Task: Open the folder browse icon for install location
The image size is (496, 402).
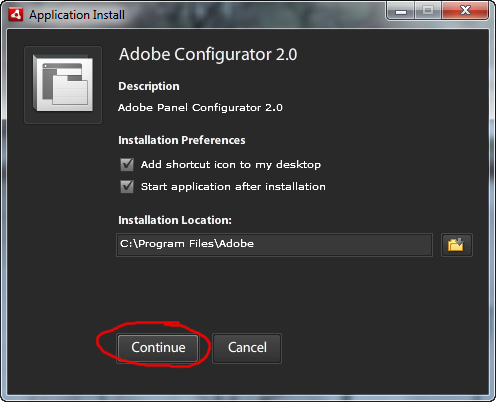Action: (456, 245)
